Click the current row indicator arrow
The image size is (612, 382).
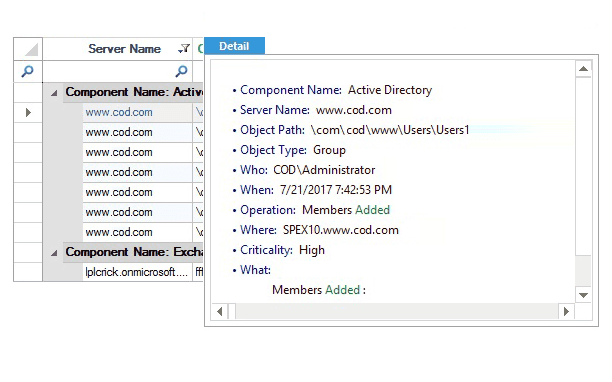pos(28,113)
